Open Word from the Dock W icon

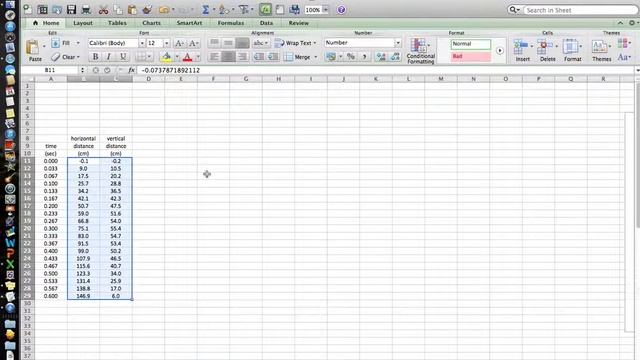pos(10,242)
